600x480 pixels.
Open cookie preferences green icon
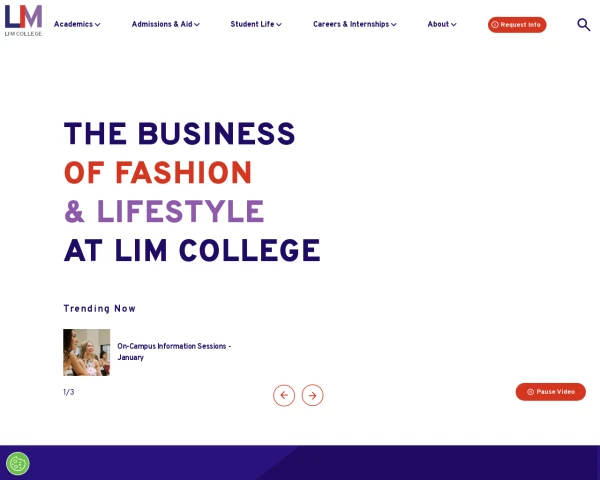click(18, 464)
